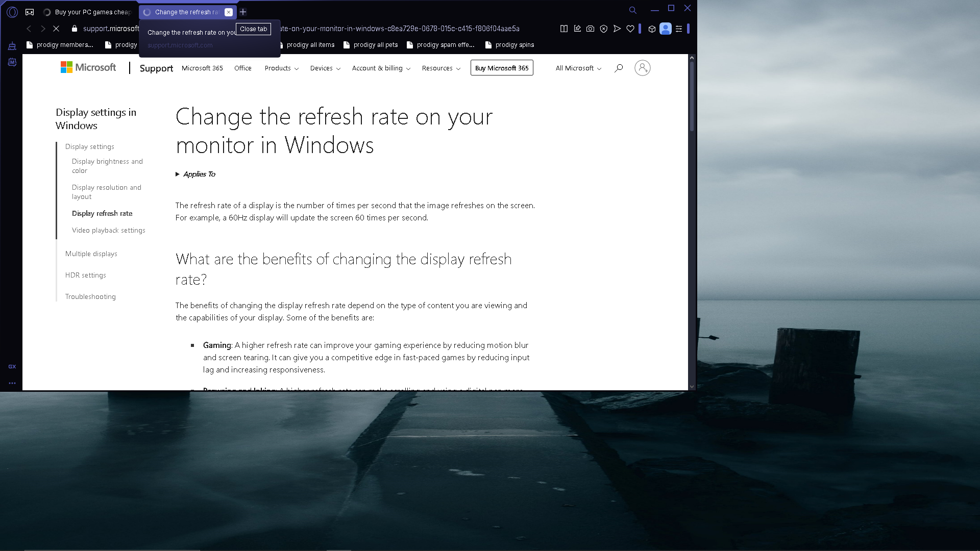Select 'Display refresh rate' in side navigation
The width and height of the screenshot is (980, 551).
click(x=102, y=213)
